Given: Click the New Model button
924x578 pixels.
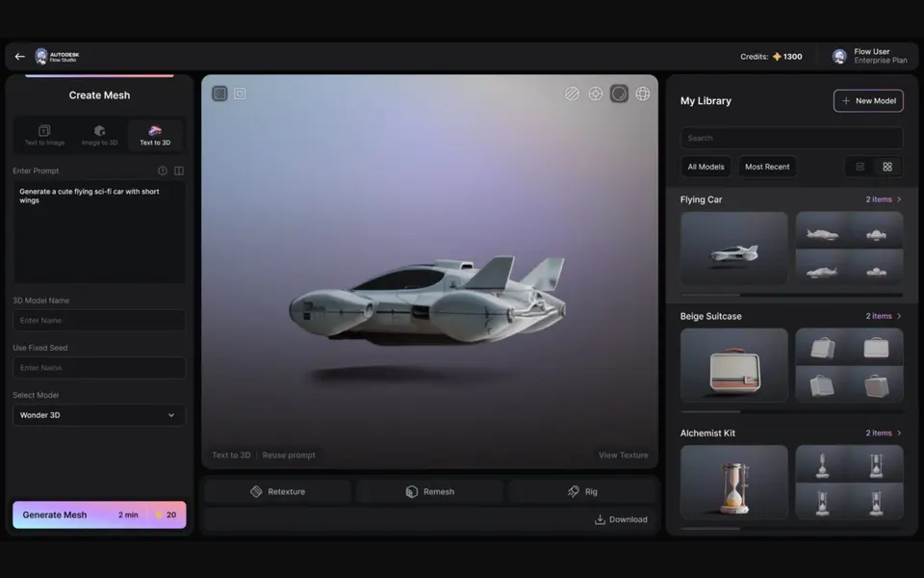Looking at the screenshot, I should [868, 101].
